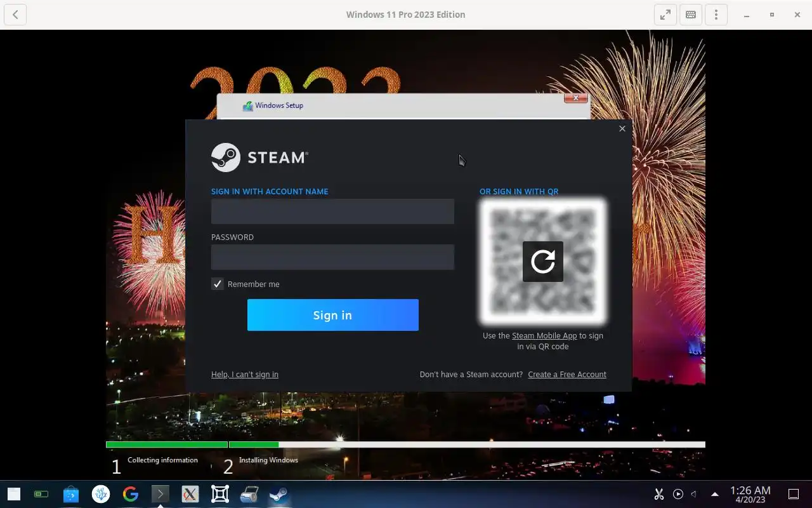Image resolution: width=812 pixels, height=508 pixels.
Task: Launch the blue shopping bag store icon
Action: tap(71, 494)
